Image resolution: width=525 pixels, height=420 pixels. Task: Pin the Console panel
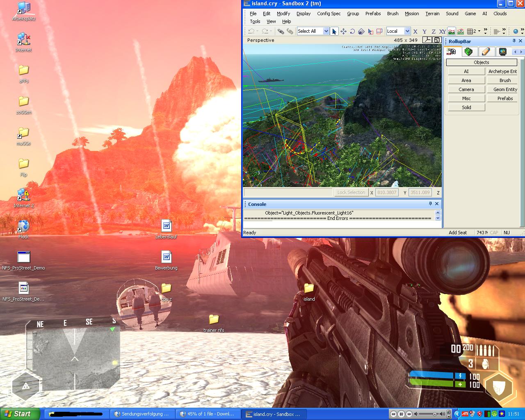[x=430, y=203]
